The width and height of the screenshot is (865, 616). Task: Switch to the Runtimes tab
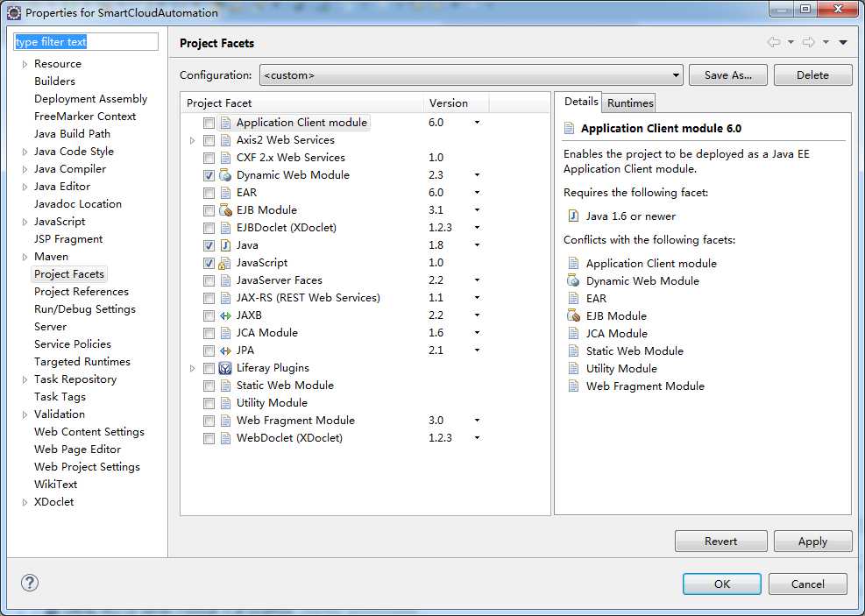click(x=630, y=103)
